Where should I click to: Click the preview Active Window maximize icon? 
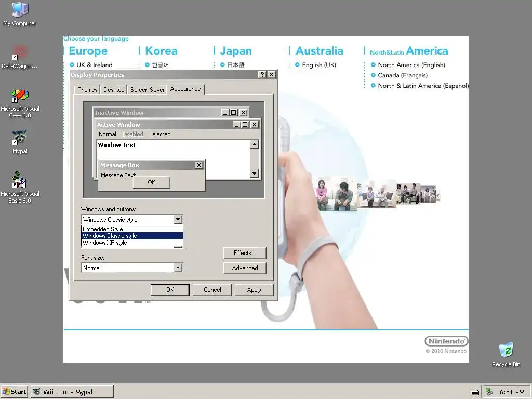245,125
